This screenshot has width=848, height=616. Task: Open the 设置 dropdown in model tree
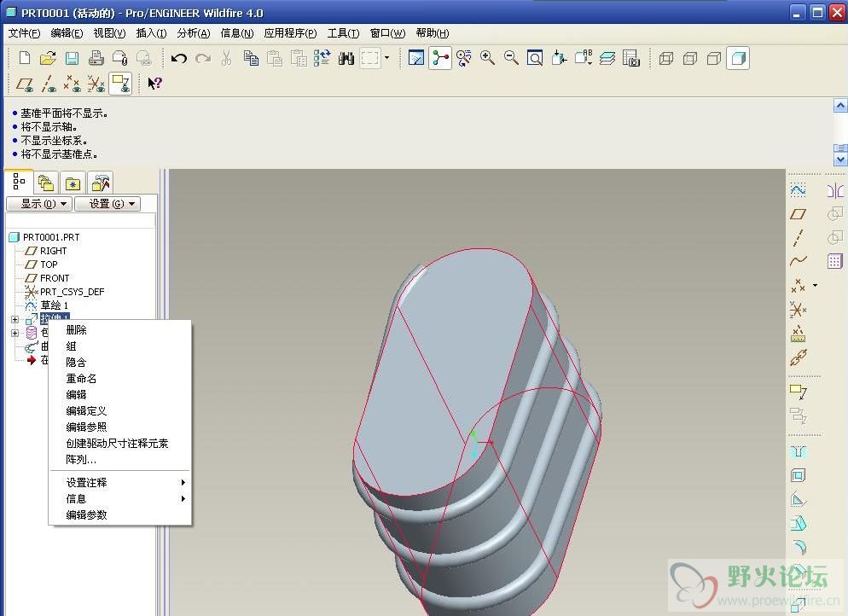(x=107, y=203)
